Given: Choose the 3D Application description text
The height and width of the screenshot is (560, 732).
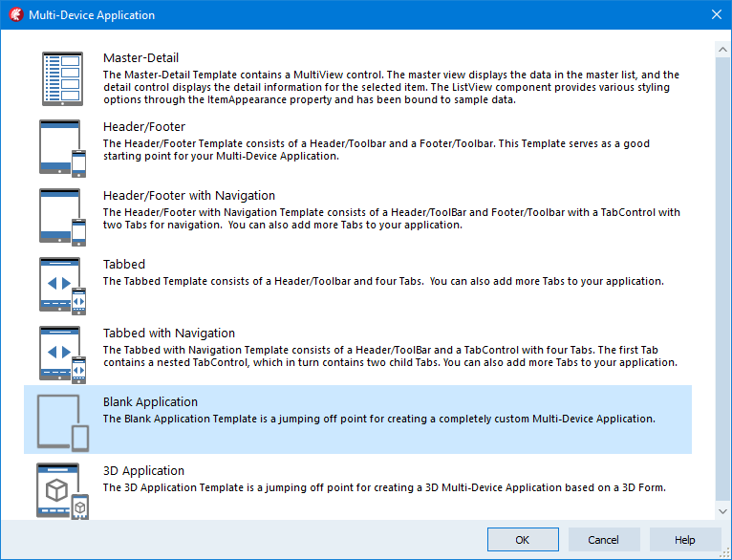Looking at the screenshot, I should pos(384,487).
